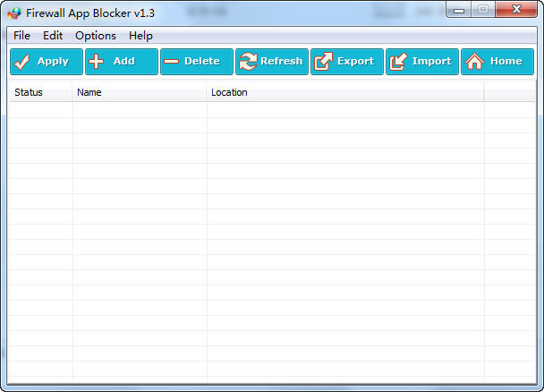Open the Help menu
The image size is (544, 392).
coord(140,36)
